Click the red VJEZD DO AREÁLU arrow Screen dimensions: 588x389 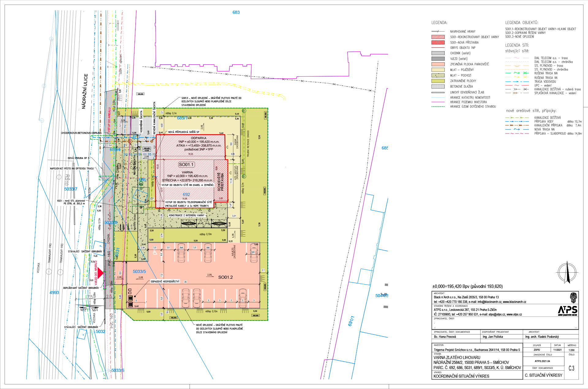100,273
